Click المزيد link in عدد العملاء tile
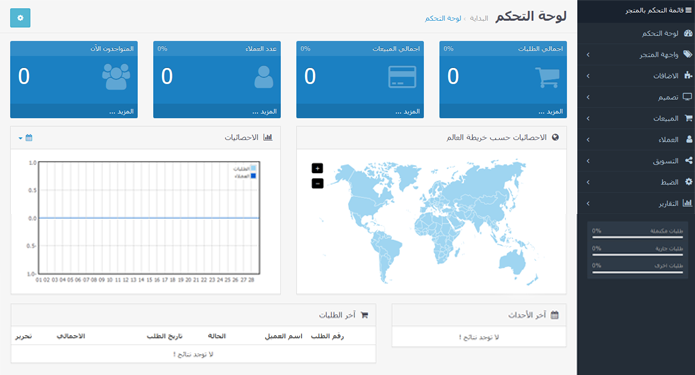 [x=265, y=112]
